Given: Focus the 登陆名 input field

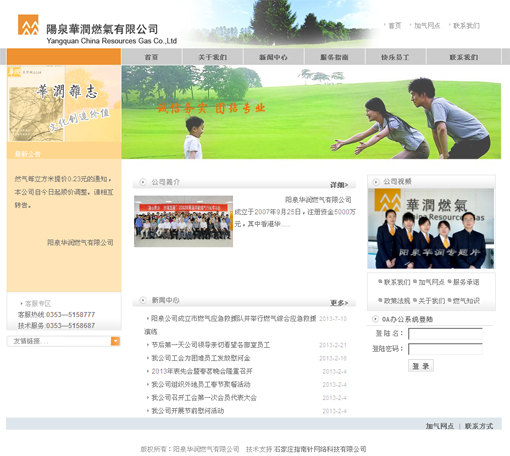Looking at the screenshot, I should tap(445, 334).
